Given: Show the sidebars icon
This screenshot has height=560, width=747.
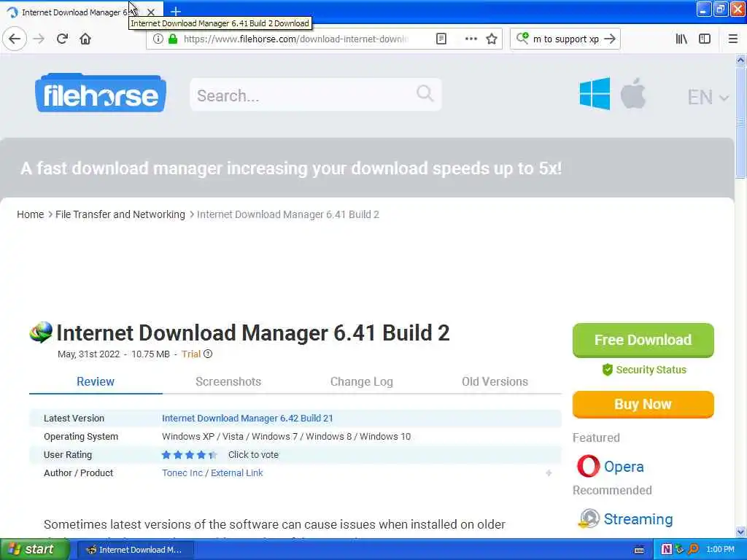Looking at the screenshot, I should click(705, 39).
